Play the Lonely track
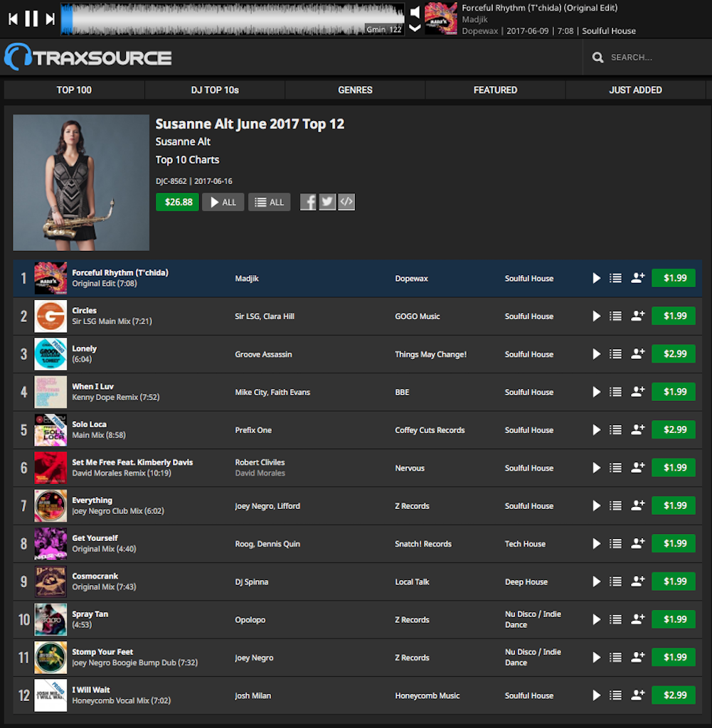Screen dimensions: 712x728 click(596, 354)
